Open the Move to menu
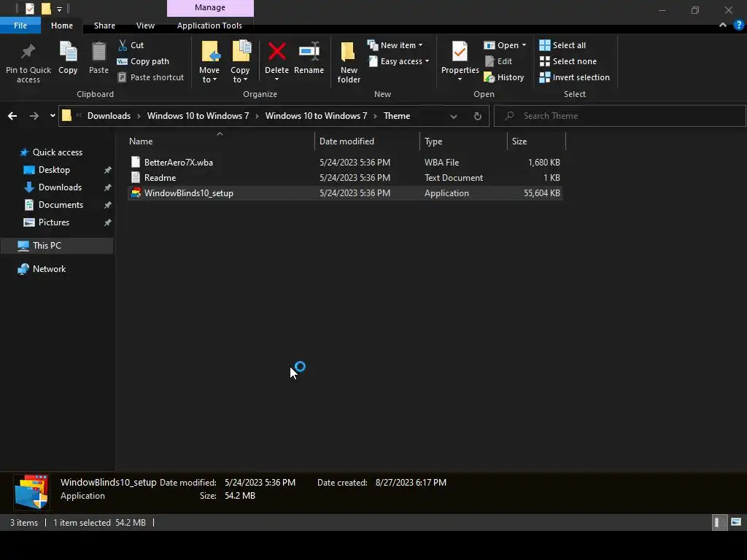Screen dimensions: 747x560 pos(209,62)
